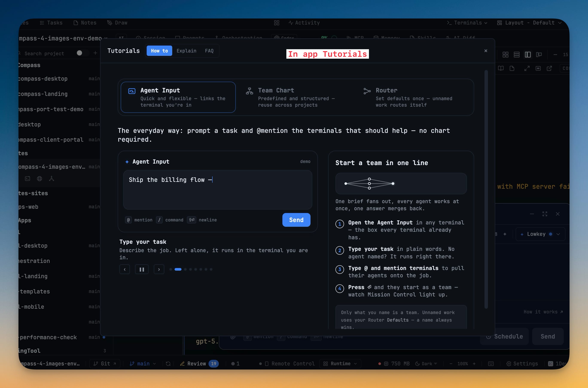Minimize the agent panel with the dash icon
Screen dimensions: 588x388
(x=532, y=214)
